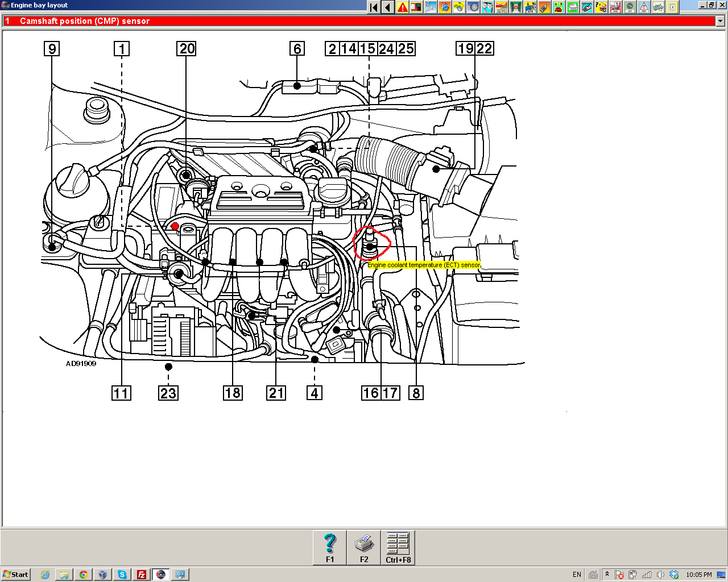Click the ABS warning triangle icon
The height and width of the screenshot is (582, 728).
644,7
